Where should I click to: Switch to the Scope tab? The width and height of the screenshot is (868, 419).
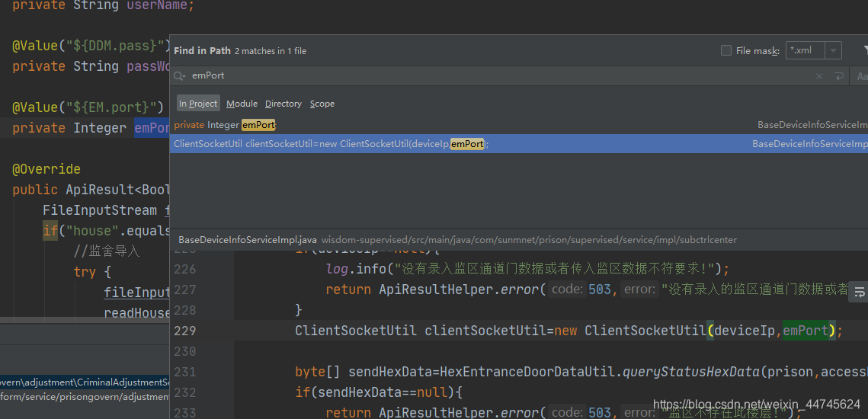(x=322, y=104)
